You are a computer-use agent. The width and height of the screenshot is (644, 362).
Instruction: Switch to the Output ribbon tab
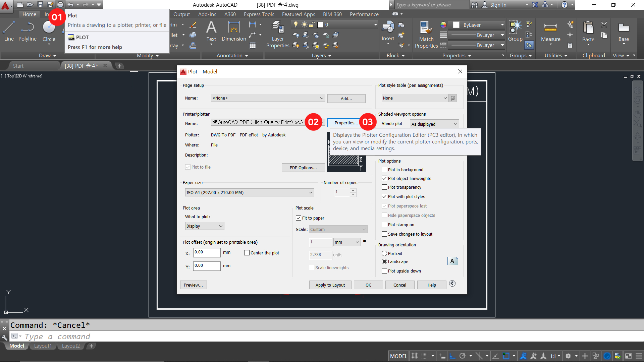pos(181,14)
